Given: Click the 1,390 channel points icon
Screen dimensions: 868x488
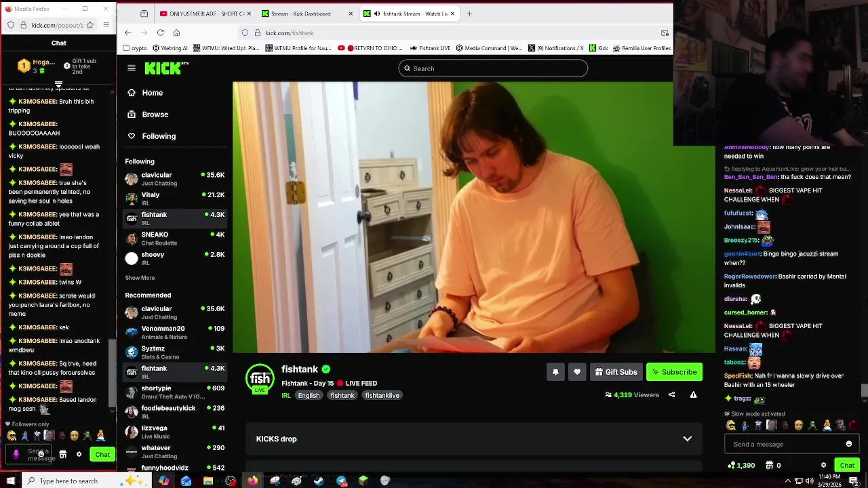Looking at the screenshot, I should click(741, 465).
